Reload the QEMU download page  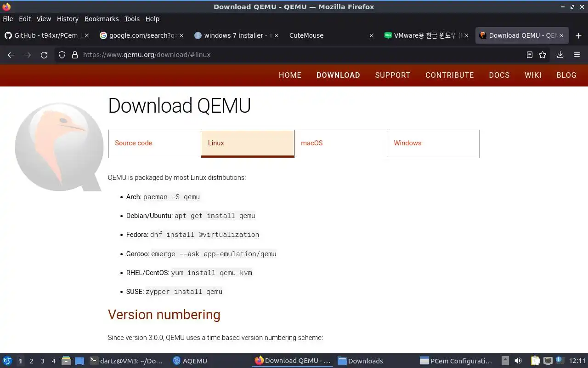click(x=44, y=55)
